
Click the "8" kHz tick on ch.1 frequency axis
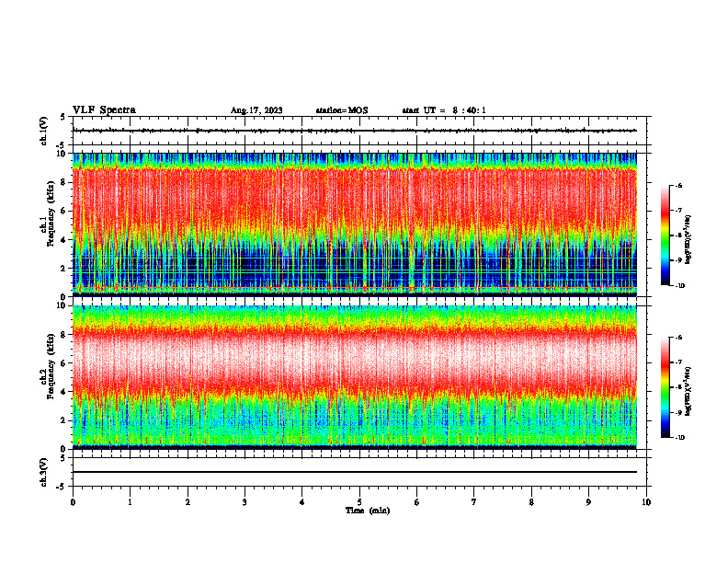(64, 182)
